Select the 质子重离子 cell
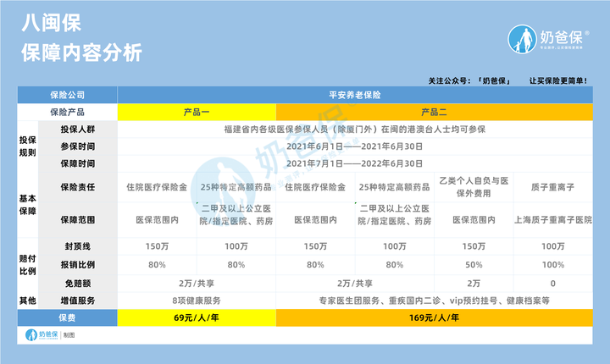The image size is (610, 364). click(x=552, y=187)
